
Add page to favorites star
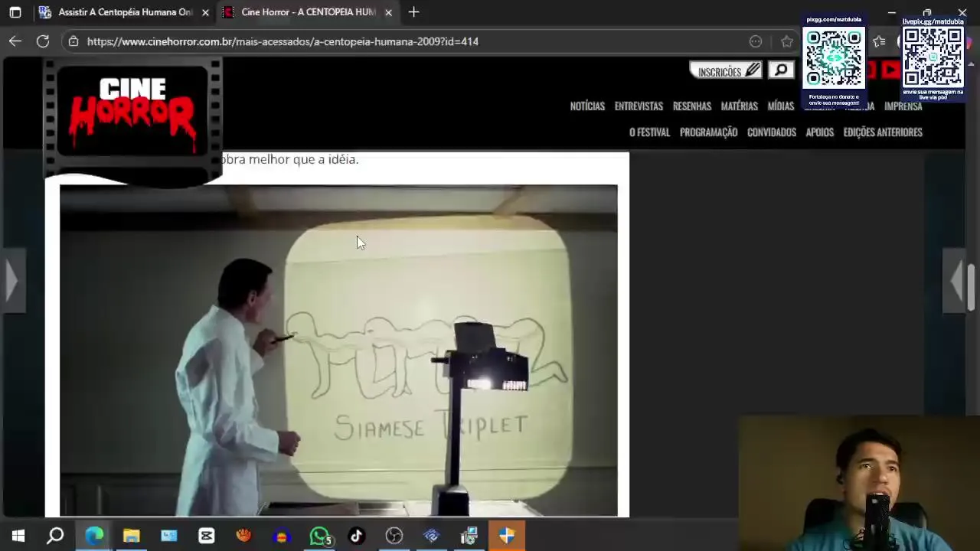pyautogui.click(x=786, y=41)
